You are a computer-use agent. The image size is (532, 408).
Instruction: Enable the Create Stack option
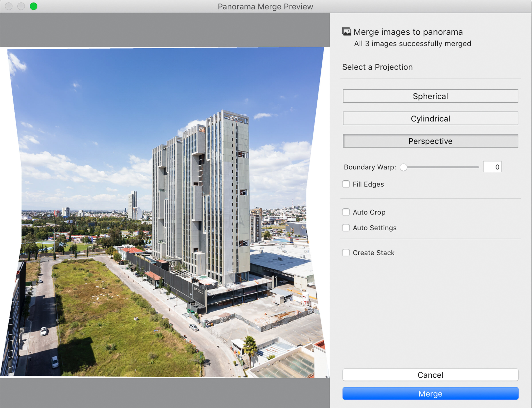click(346, 252)
